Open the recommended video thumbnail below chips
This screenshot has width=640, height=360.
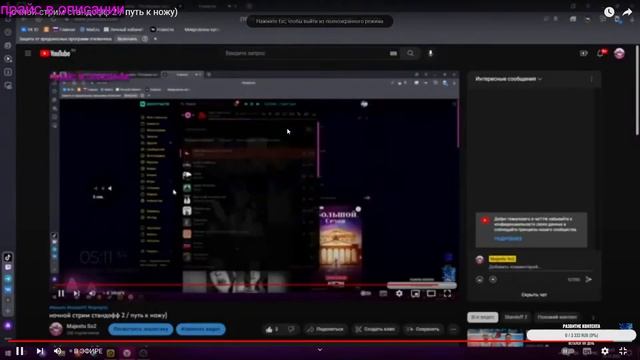(495, 338)
